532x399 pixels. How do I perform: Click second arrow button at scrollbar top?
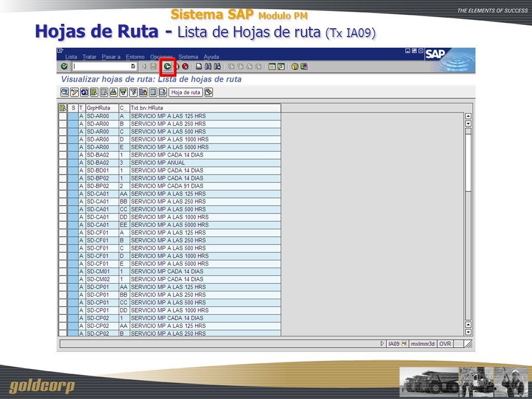468,124
